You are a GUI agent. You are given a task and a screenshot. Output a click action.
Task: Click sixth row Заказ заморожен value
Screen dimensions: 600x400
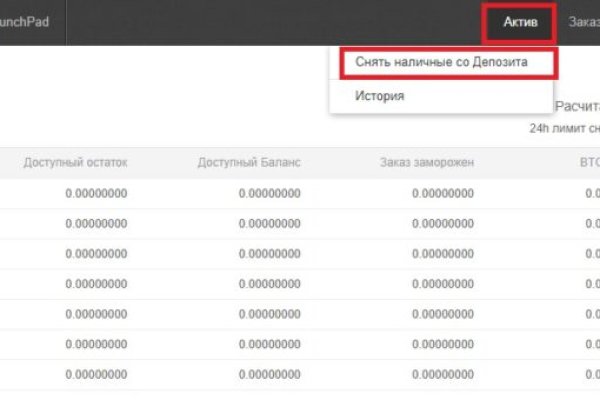click(443, 344)
